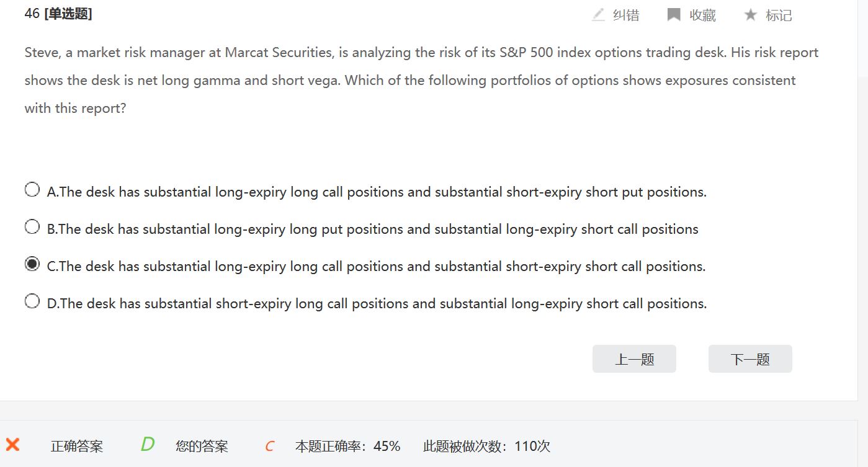The width and height of the screenshot is (868, 467).
Task: Click the 标记 text label
Action: click(779, 16)
